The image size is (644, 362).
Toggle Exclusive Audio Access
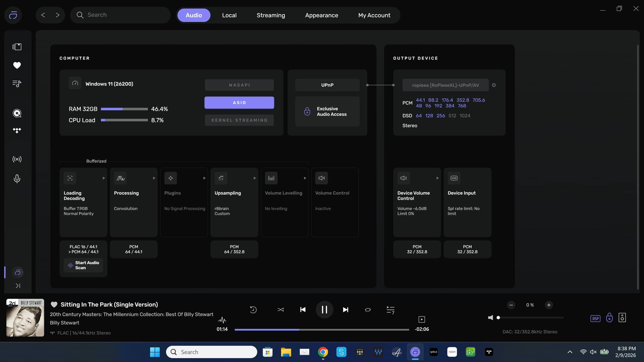point(327,112)
